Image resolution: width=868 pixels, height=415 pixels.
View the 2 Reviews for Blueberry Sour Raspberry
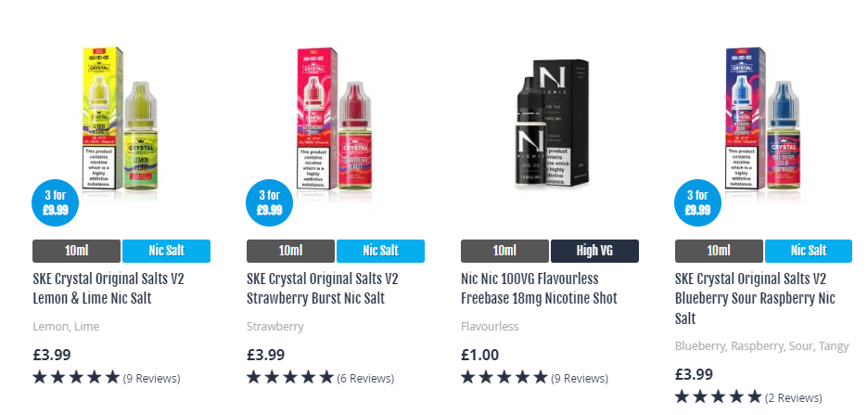pos(794,397)
